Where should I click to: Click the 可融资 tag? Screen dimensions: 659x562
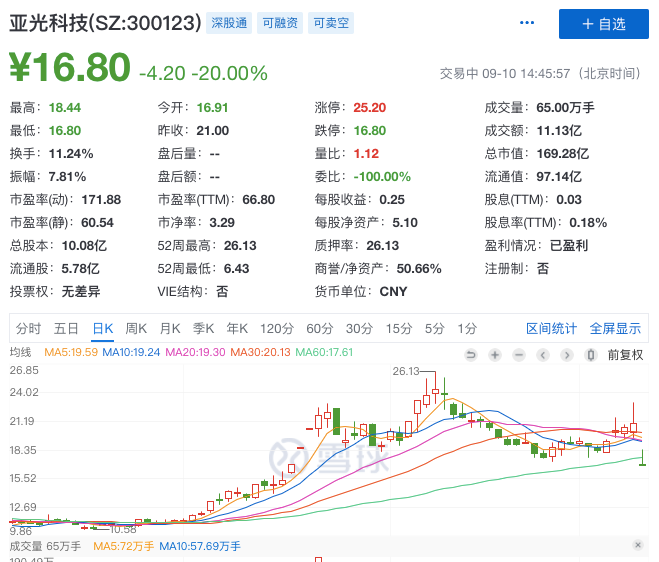pos(280,23)
